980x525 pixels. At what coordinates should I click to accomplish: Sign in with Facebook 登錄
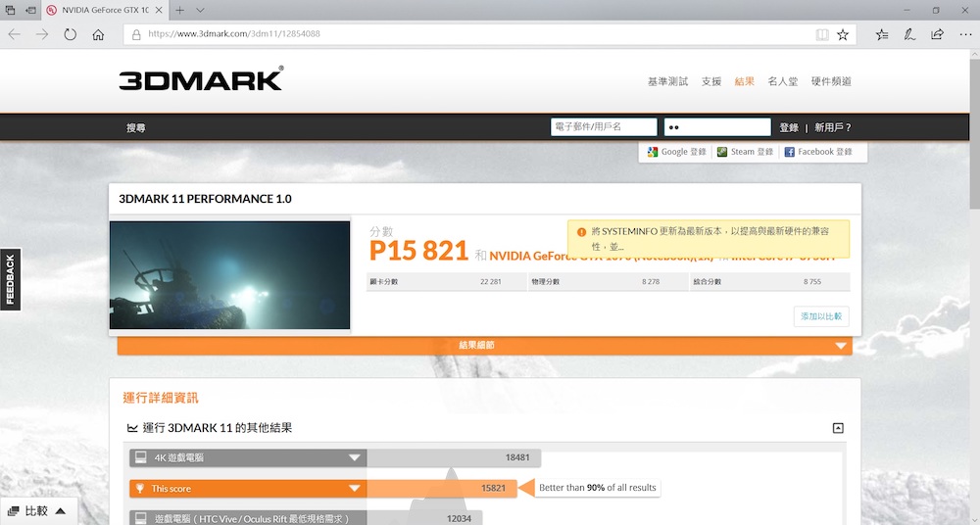click(x=818, y=152)
